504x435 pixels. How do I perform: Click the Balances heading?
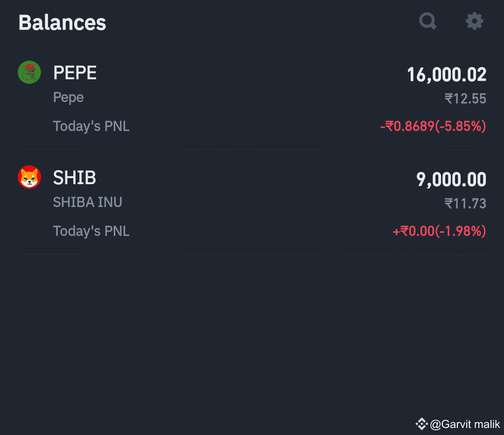tap(62, 22)
